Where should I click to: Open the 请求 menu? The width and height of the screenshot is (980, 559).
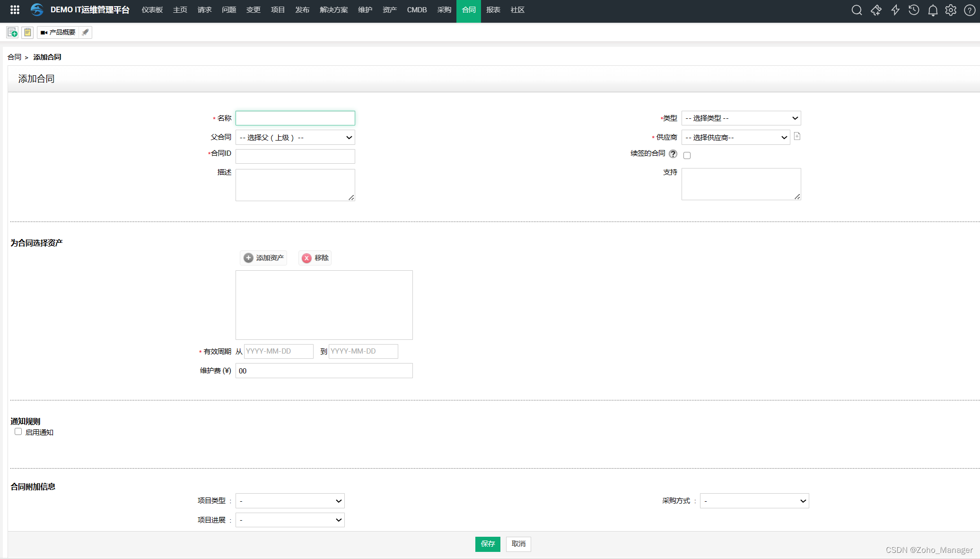[205, 10]
